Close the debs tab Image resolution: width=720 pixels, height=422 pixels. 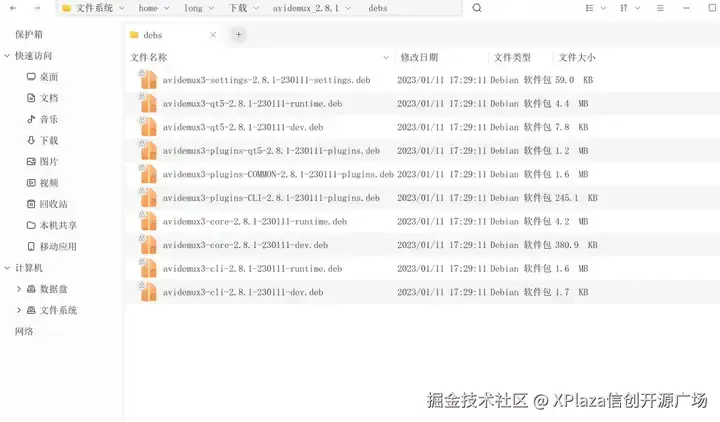coord(213,35)
